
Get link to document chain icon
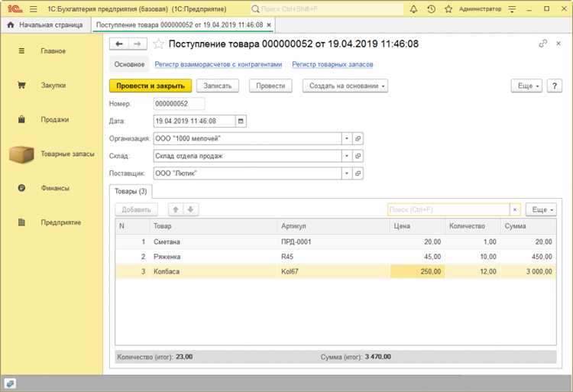coord(543,44)
